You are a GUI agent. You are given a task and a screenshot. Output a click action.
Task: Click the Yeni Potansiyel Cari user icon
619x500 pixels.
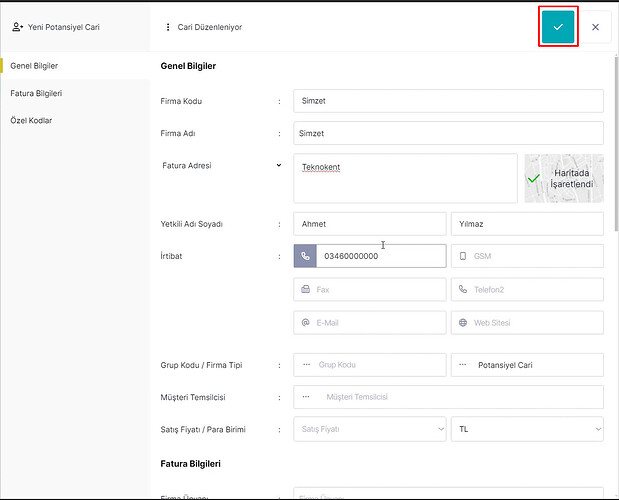[x=17, y=27]
